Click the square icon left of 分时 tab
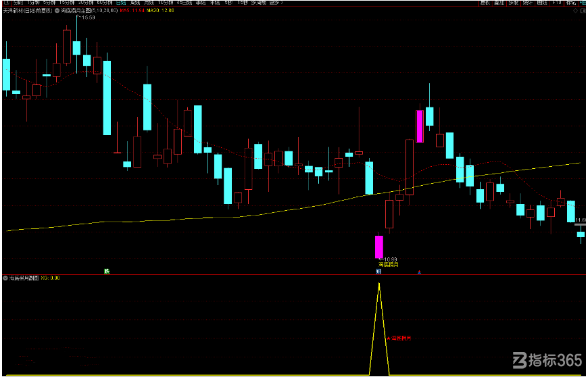 (x=6, y=3)
